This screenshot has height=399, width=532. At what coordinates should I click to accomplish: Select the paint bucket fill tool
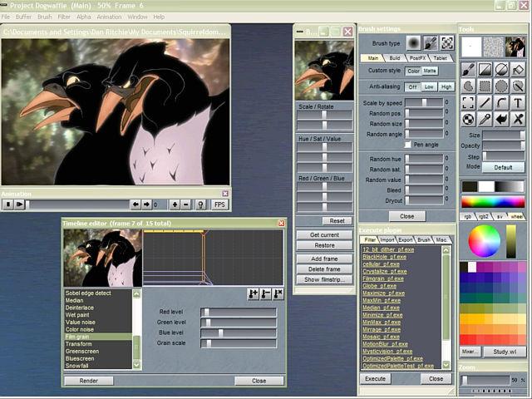click(x=518, y=70)
